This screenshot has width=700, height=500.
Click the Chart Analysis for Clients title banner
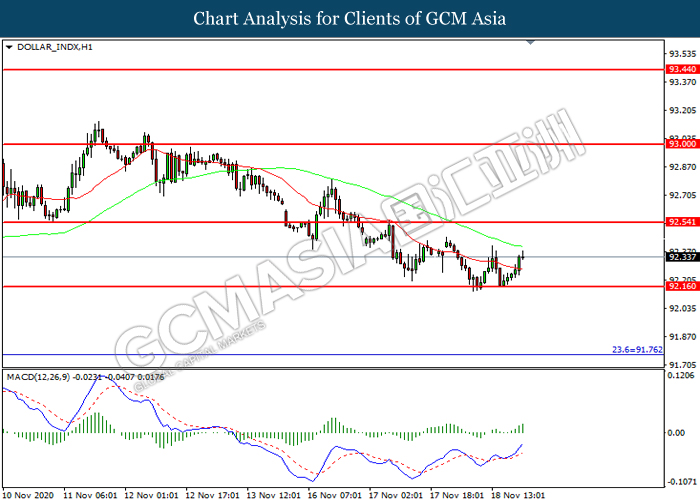point(350,18)
